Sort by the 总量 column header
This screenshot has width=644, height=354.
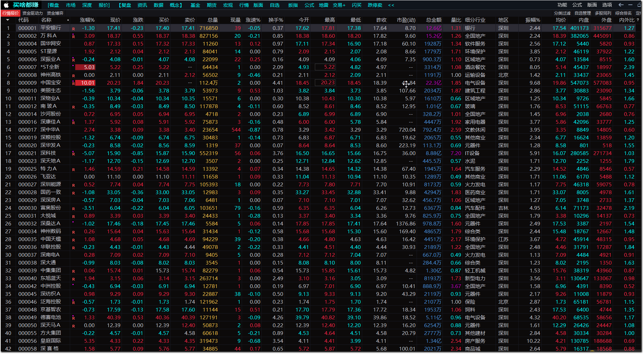click(213, 20)
